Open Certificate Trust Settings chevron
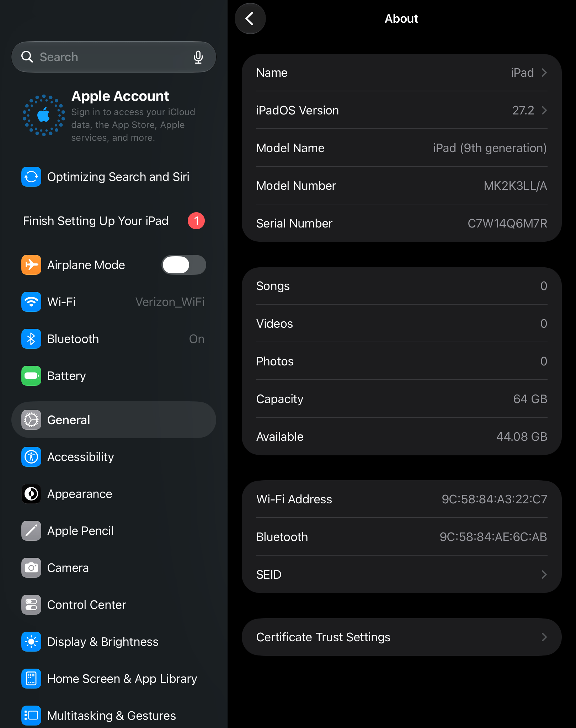576x728 pixels. 544,637
